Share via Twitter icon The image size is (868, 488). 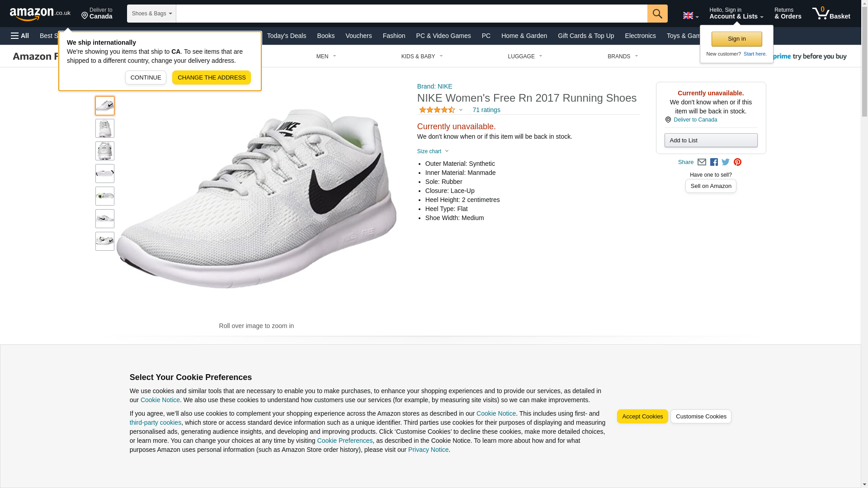725,162
